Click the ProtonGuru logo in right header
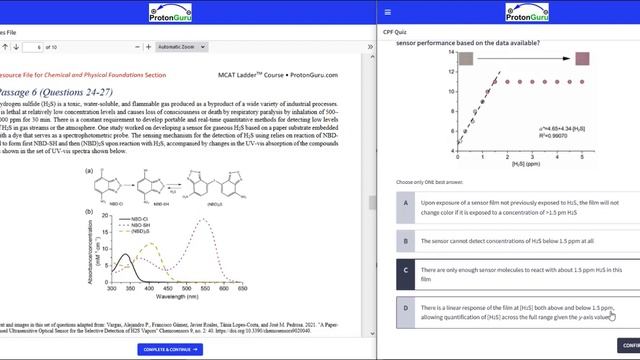 coord(527,13)
